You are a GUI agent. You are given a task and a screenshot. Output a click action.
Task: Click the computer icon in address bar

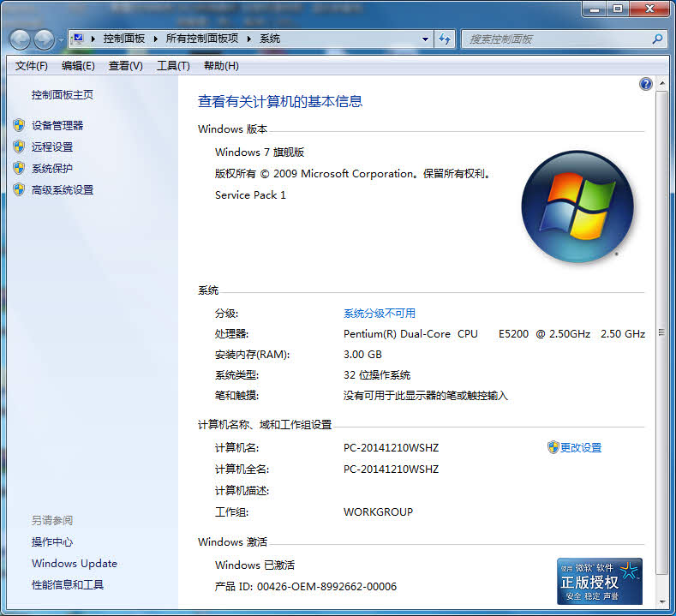coord(78,39)
